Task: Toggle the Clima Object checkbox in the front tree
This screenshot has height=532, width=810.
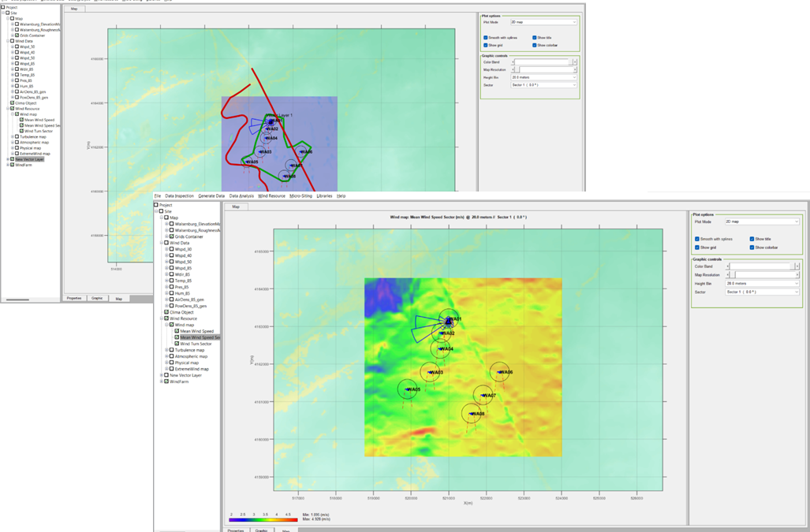Action: point(166,312)
